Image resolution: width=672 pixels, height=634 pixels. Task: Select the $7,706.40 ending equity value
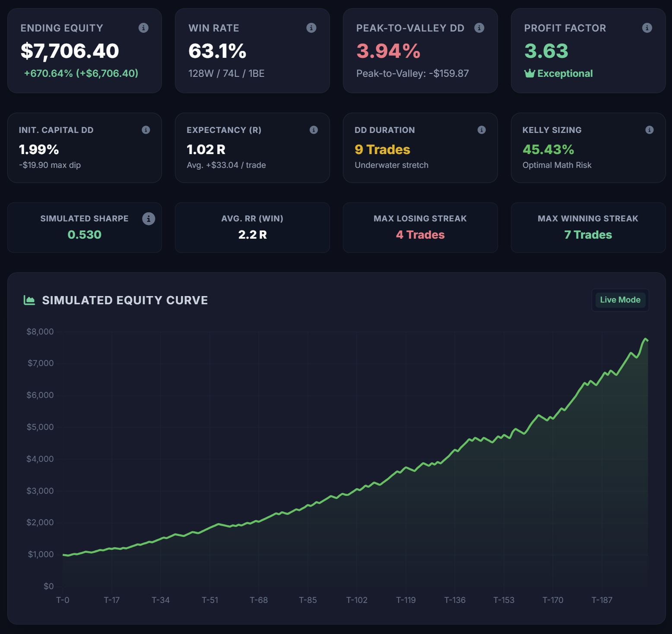click(x=70, y=51)
